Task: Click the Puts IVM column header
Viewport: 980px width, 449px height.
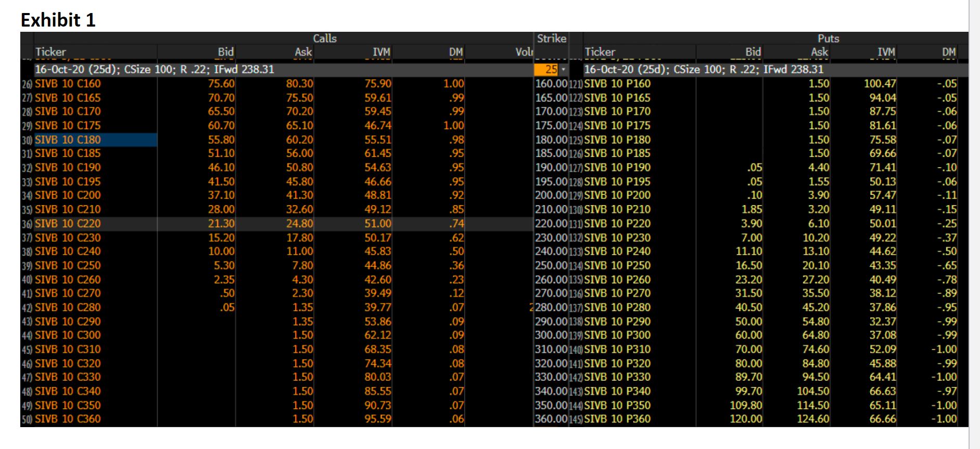Action: [x=886, y=52]
